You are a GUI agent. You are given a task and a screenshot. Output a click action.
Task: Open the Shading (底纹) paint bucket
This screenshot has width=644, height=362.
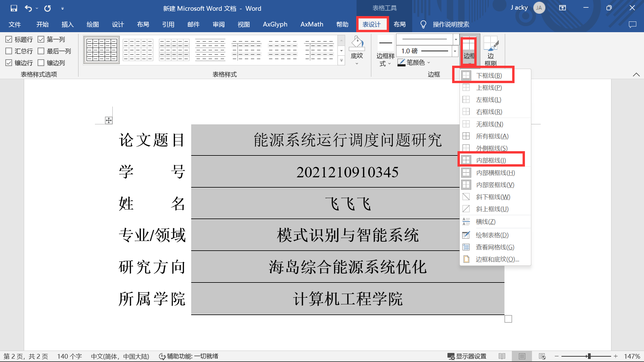357,43
